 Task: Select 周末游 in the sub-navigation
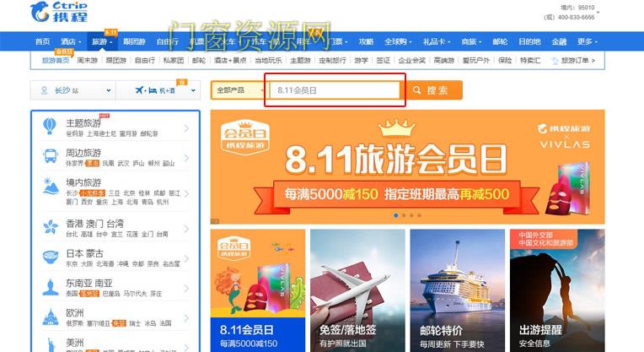[x=87, y=61]
